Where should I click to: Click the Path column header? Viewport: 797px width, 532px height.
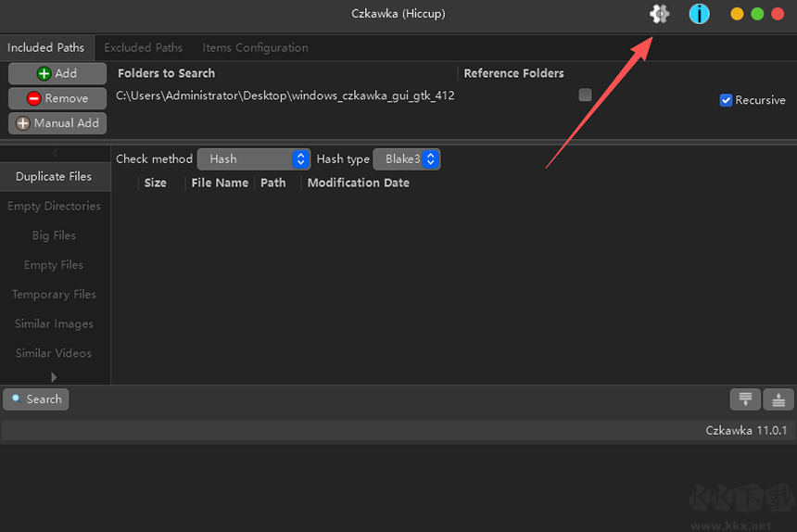click(x=273, y=183)
